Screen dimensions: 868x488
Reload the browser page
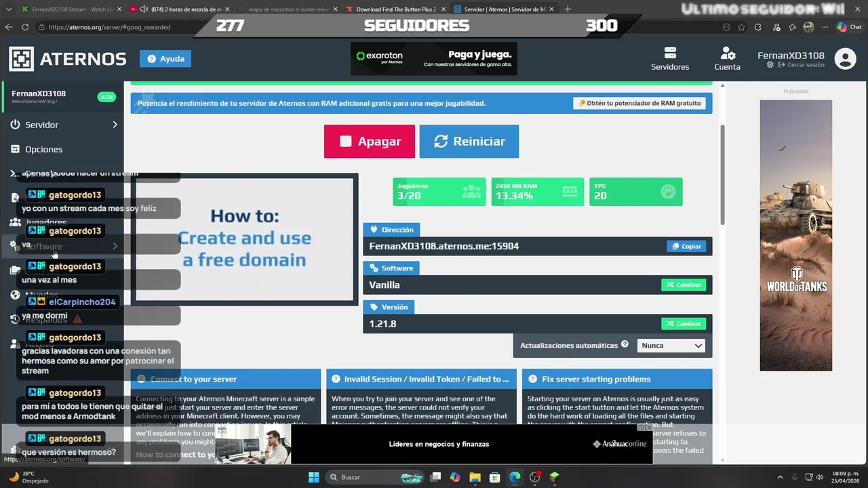click(25, 27)
